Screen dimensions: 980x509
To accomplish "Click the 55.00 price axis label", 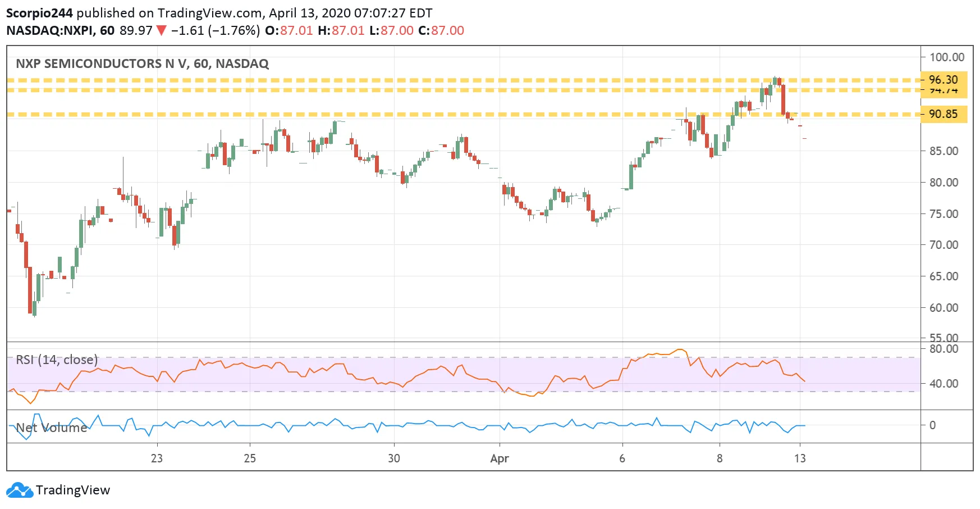I will (944, 338).
